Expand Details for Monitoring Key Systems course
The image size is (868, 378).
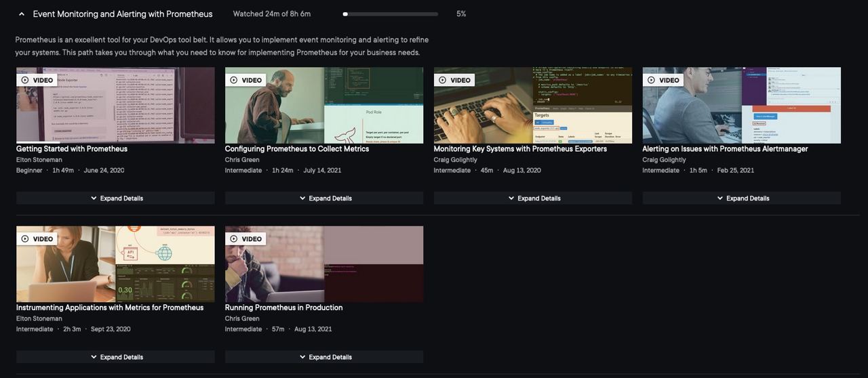pos(533,198)
